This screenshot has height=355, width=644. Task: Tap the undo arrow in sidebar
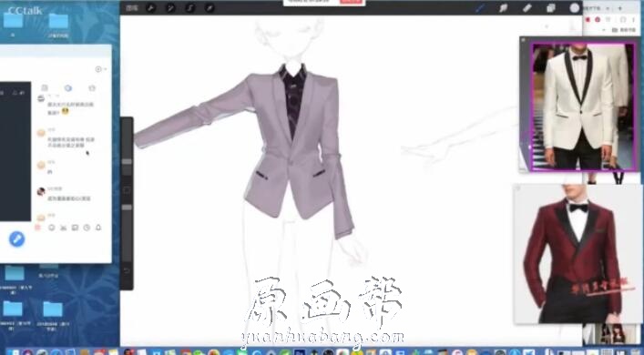pyautogui.click(x=127, y=270)
